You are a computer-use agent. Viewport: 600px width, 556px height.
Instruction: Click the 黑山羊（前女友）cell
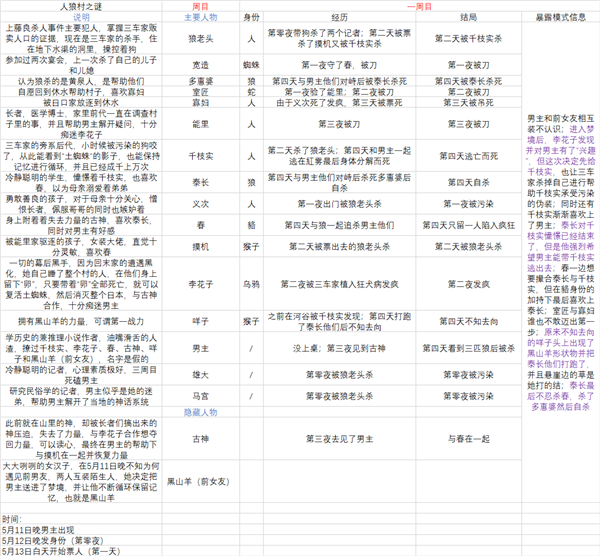(201, 482)
